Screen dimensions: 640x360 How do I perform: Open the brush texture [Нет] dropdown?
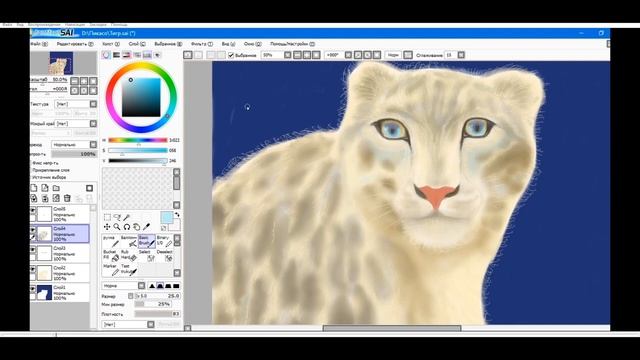coord(151,324)
